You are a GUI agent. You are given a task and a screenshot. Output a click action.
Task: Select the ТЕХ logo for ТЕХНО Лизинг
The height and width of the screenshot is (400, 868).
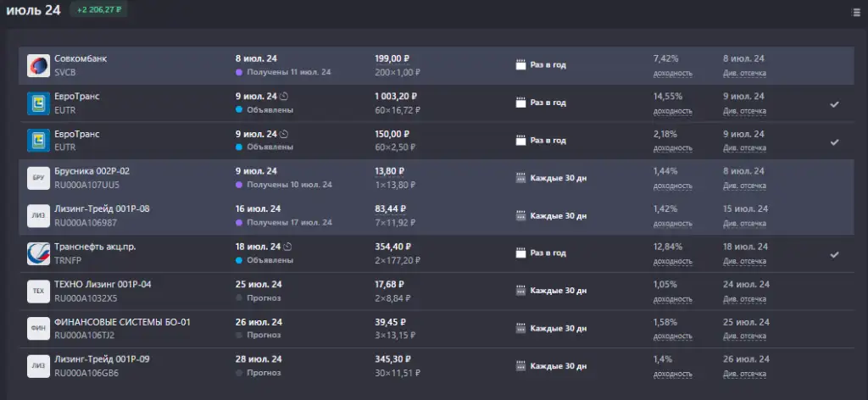click(x=39, y=291)
